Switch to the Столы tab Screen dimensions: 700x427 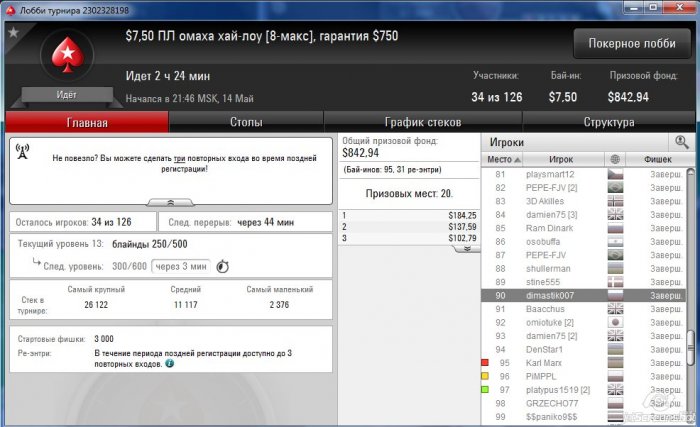point(246,122)
